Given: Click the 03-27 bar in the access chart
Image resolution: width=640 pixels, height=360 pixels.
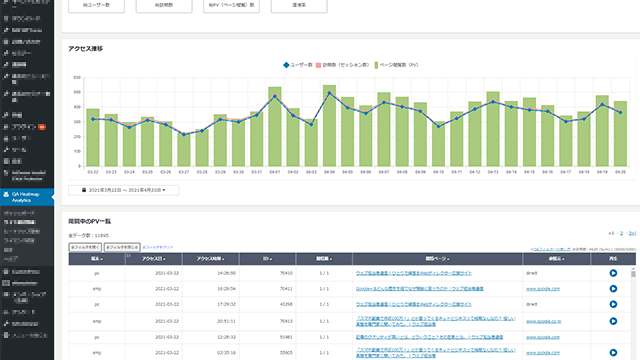Looking at the screenshot, I should (x=184, y=149).
